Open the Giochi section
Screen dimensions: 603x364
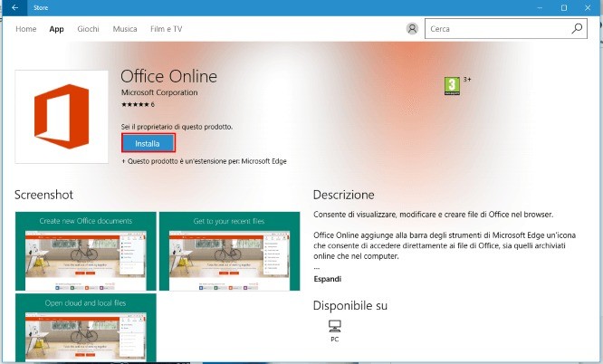click(x=88, y=29)
